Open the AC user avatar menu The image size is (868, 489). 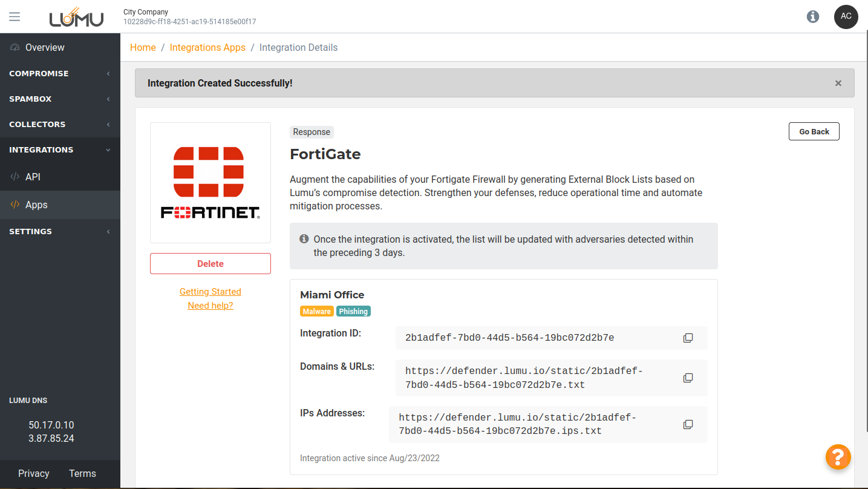pos(846,17)
